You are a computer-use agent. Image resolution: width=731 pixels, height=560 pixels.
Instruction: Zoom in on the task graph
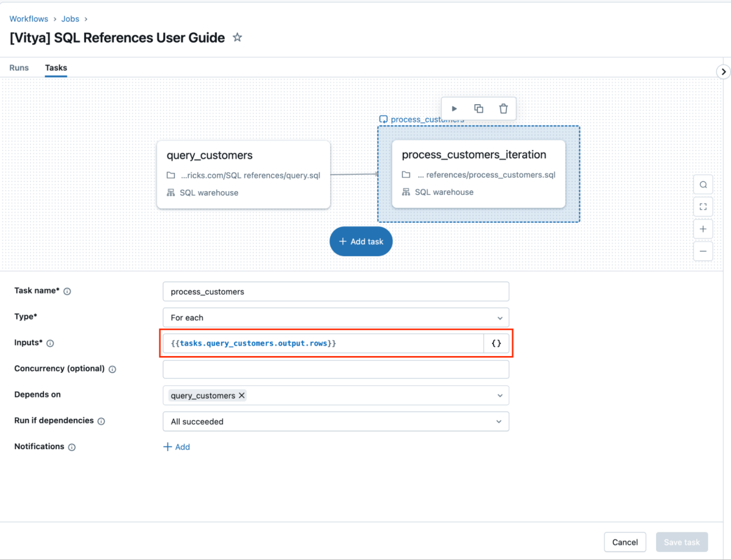point(703,229)
